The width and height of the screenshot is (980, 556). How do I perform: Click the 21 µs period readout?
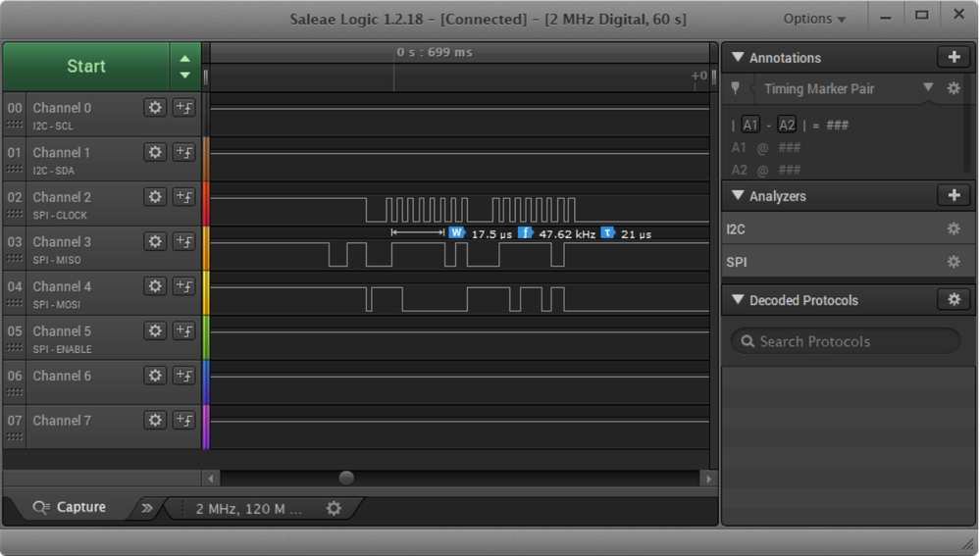[637, 234]
